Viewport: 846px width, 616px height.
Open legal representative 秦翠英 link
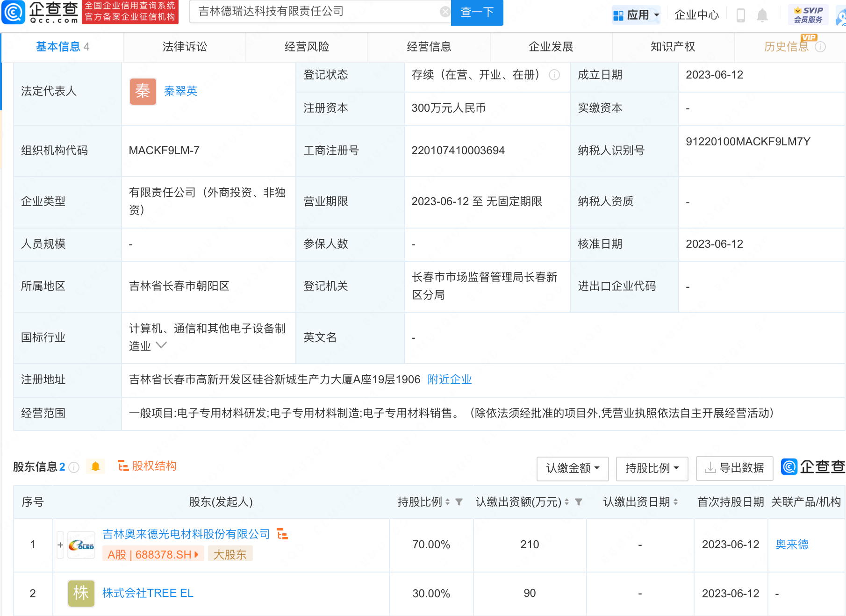[x=180, y=91]
